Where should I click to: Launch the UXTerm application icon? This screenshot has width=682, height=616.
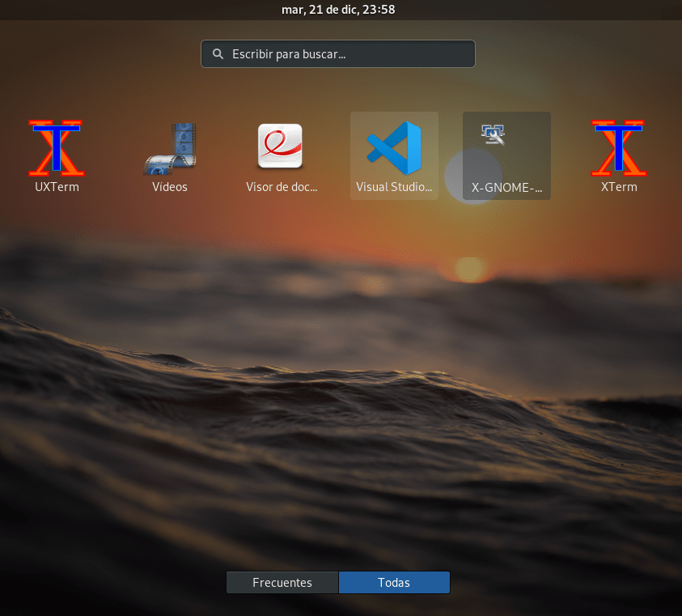pyautogui.click(x=57, y=147)
